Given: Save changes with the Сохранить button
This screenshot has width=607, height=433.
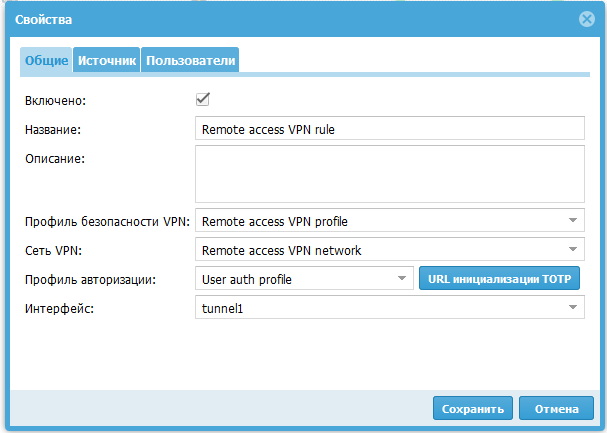Looking at the screenshot, I should point(473,408).
